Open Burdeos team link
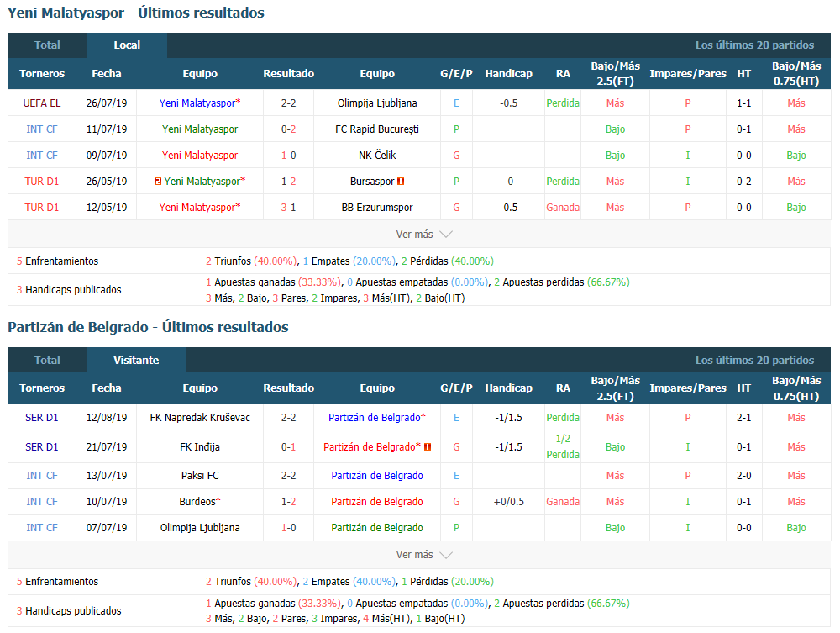Screen dimensions: 840x633 (x=197, y=502)
